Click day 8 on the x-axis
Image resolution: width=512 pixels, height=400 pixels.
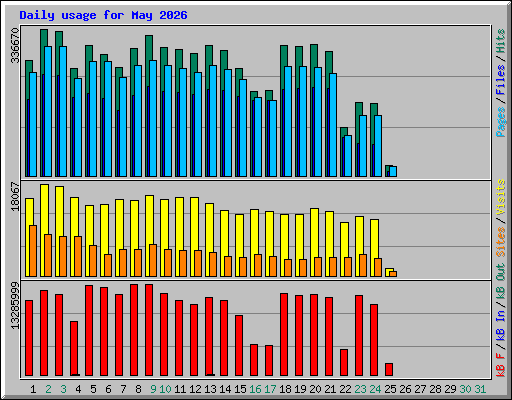[x=138, y=389]
